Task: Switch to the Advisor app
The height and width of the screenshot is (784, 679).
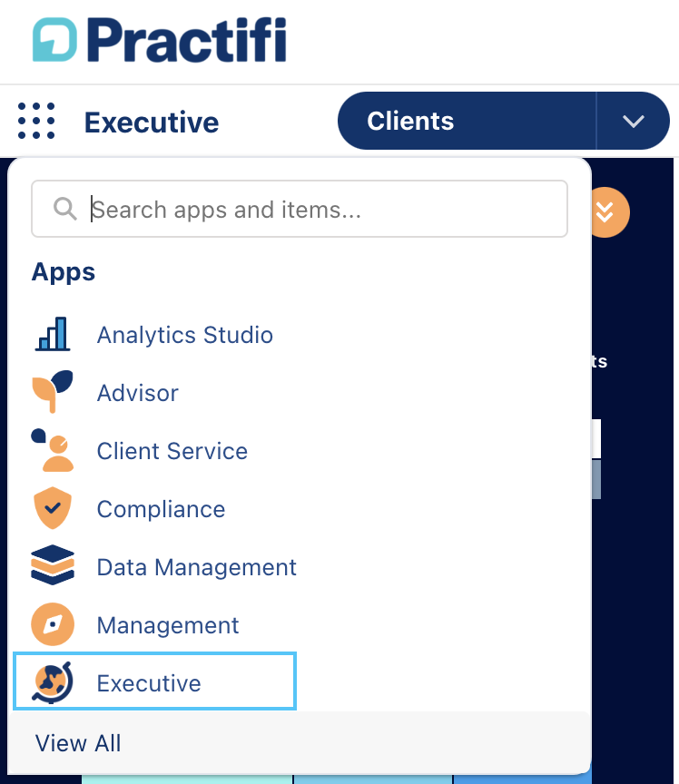Action: tap(138, 393)
